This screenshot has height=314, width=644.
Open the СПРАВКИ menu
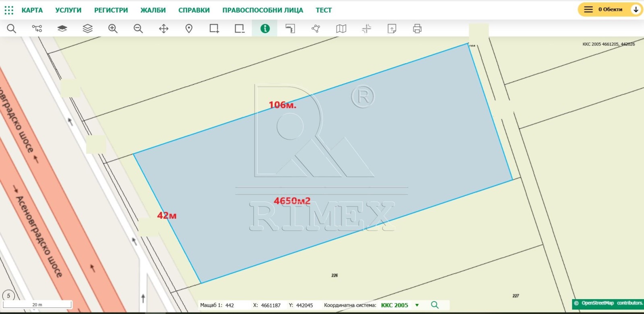[x=194, y=10]
